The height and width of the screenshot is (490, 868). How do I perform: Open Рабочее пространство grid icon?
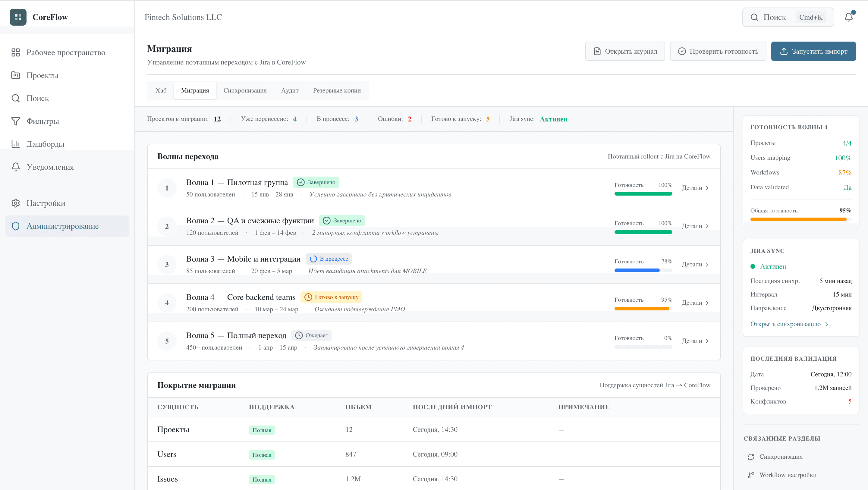[16, 52]
